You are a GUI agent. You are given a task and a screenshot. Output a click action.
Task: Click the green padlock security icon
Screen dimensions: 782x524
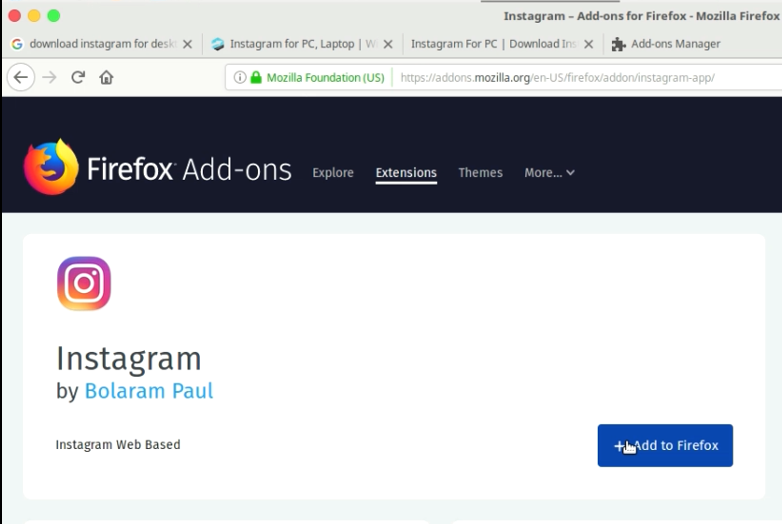[x=256, y=77]
